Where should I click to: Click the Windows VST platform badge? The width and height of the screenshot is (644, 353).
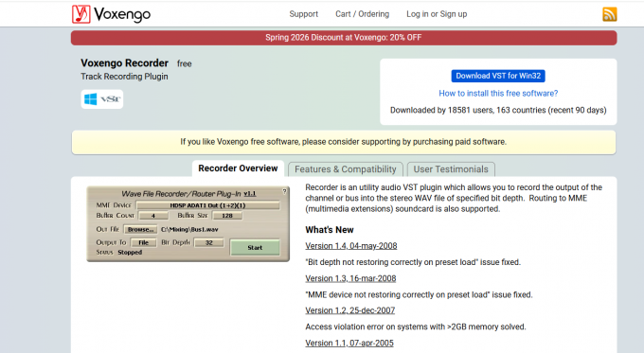(x=102, y=99)
